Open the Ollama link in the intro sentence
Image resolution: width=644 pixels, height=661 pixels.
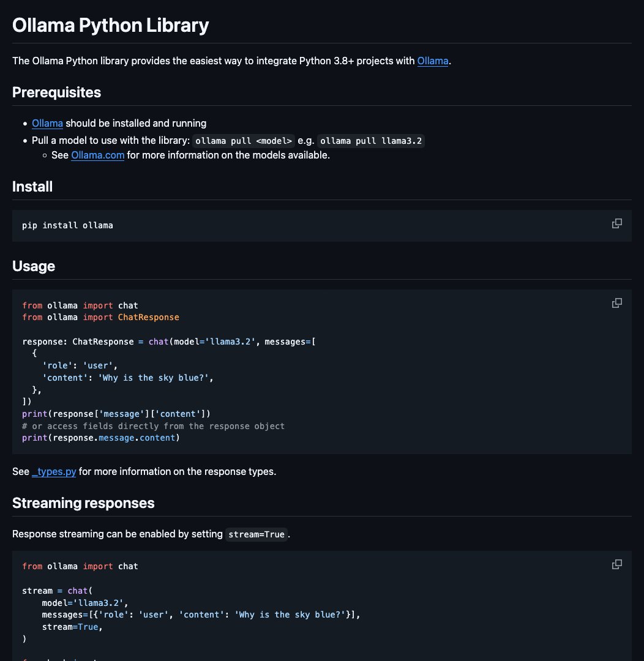coord(433,61)
